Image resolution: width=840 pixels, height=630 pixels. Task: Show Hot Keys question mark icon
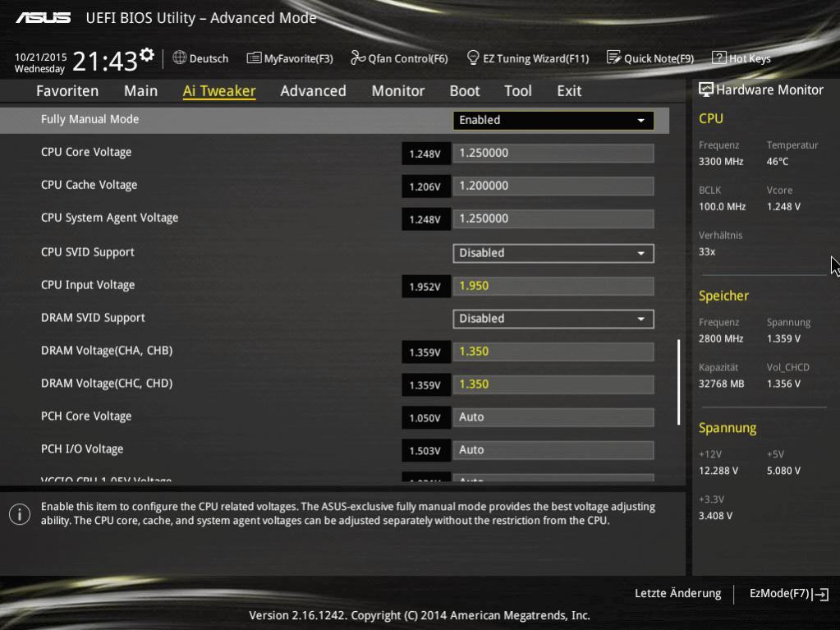(719, 57)
